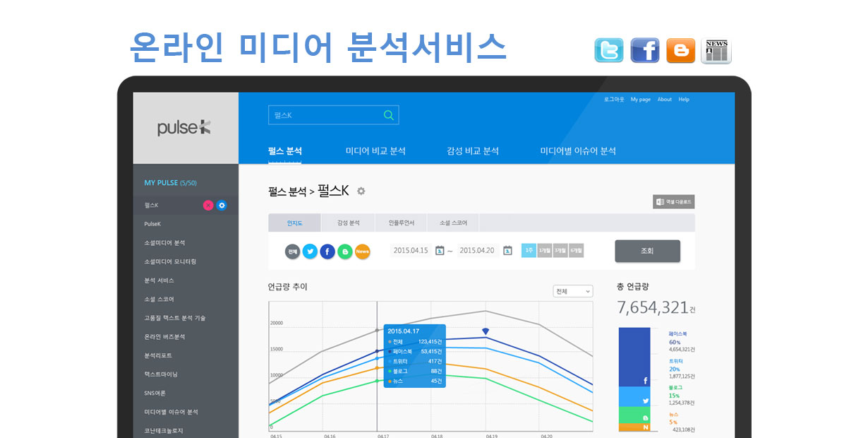The height and width of the screenshot is (438, 868).
Task: Delete 펄스K with the pink X icon
Action: coord(208,206)
